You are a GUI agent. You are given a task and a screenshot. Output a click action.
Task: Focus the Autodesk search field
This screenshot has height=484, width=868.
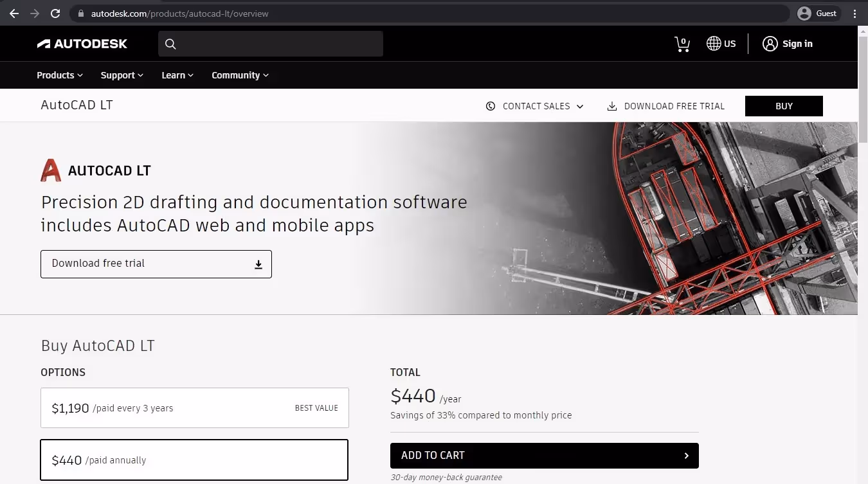click(x=271, y=44)
